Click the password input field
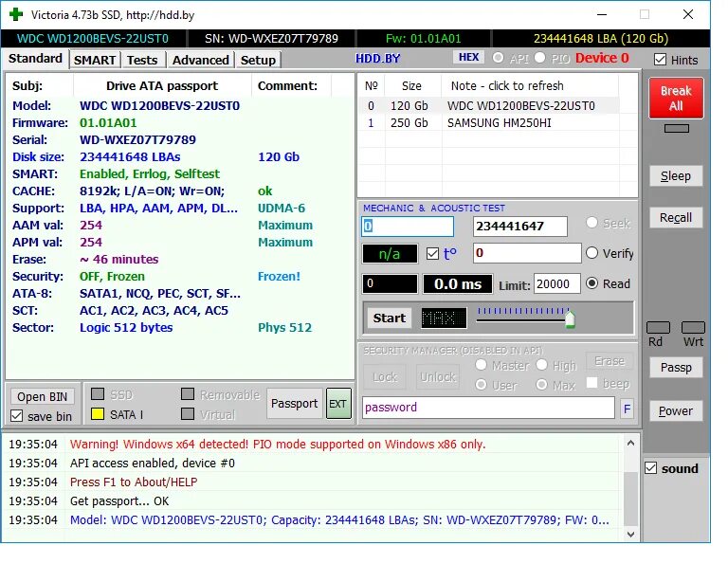Image resolution: width=728 pixels, height=582 pixels. click(488, 408)
